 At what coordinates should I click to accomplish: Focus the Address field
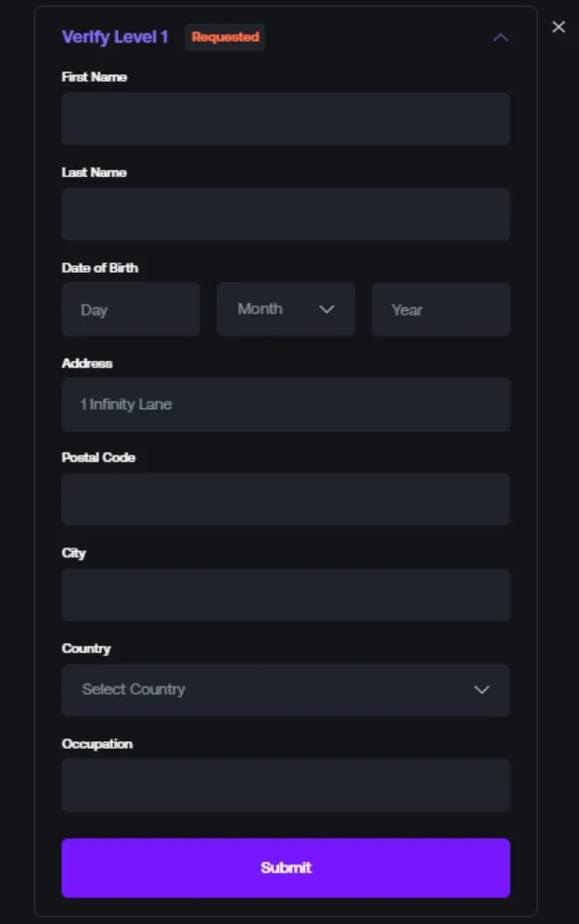[x=285, y=404]
